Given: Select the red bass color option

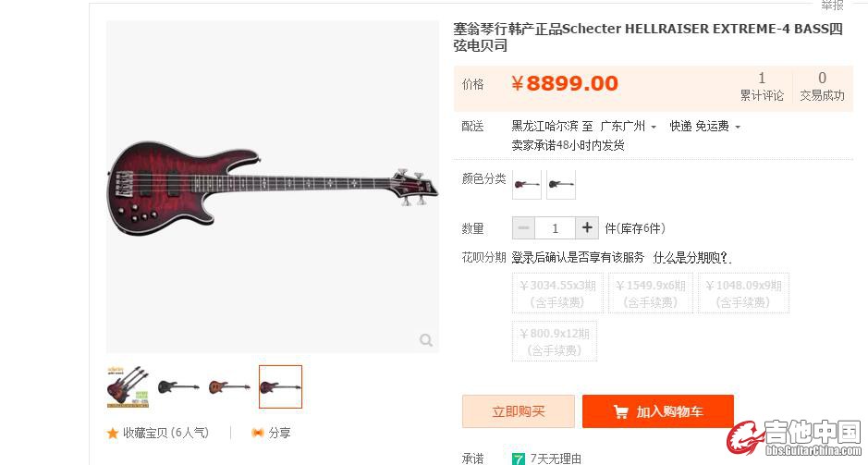Looking at the screenshot, I should [527, 184].
